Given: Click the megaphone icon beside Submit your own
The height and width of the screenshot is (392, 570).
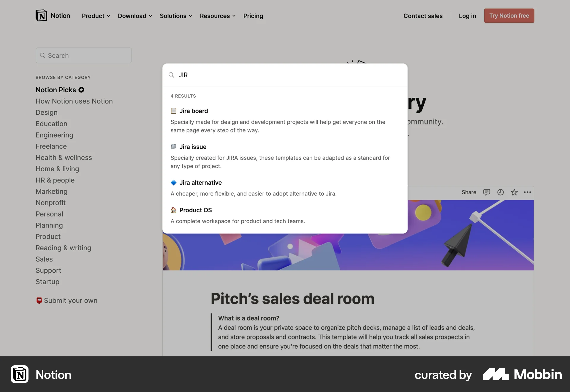Looking at the screenshot, I should point(39,301).
